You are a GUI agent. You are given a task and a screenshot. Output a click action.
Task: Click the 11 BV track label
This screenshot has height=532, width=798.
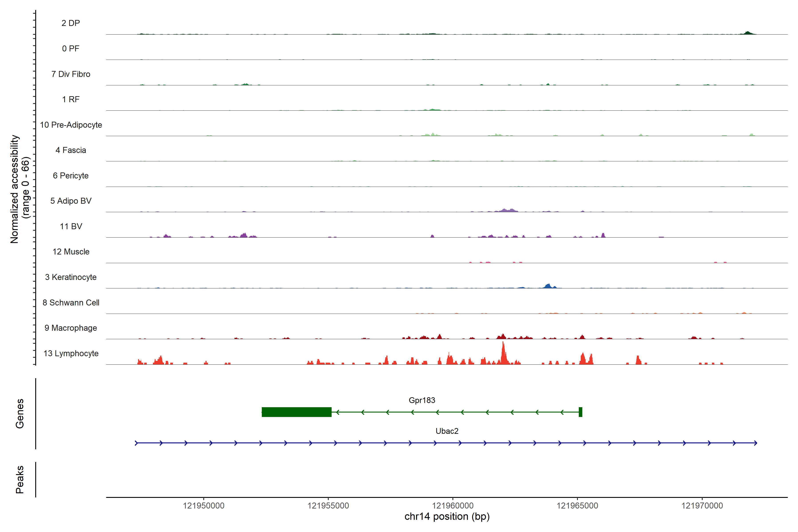click(71, 226)
